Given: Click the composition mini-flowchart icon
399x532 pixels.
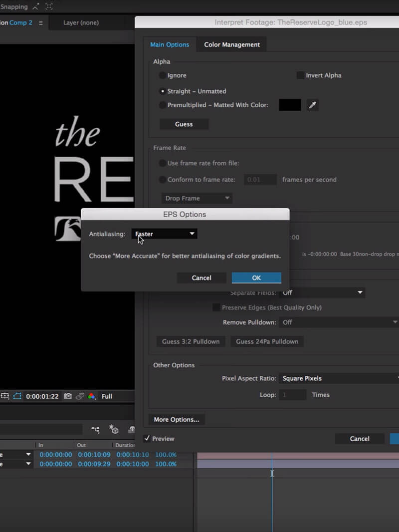Looking at the screenshot, I should [x=95, y=430].
